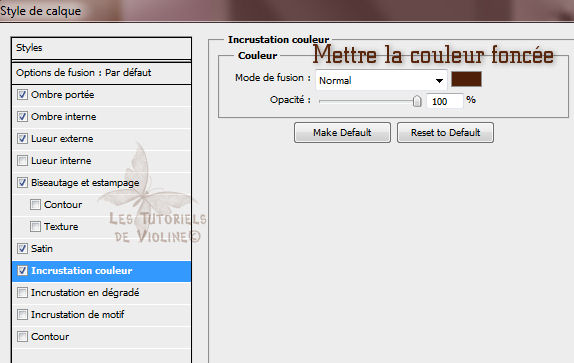The width and height of the screenshot is (574, 363).
Task: Open the Incrustation en dégradé settings row
Action: 101,292
